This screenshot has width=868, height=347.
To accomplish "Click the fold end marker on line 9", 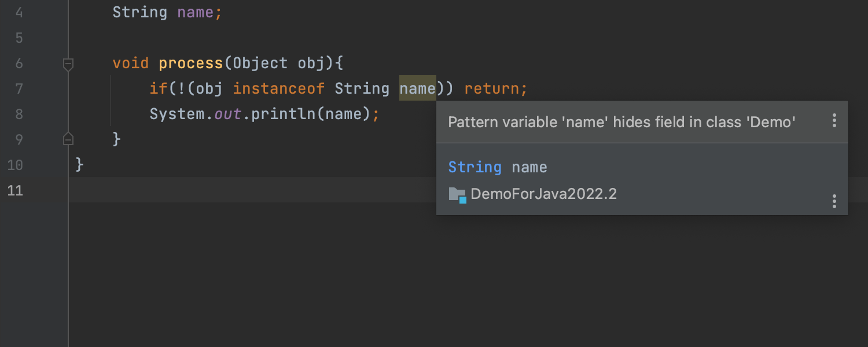I will (x=68, y=139).
